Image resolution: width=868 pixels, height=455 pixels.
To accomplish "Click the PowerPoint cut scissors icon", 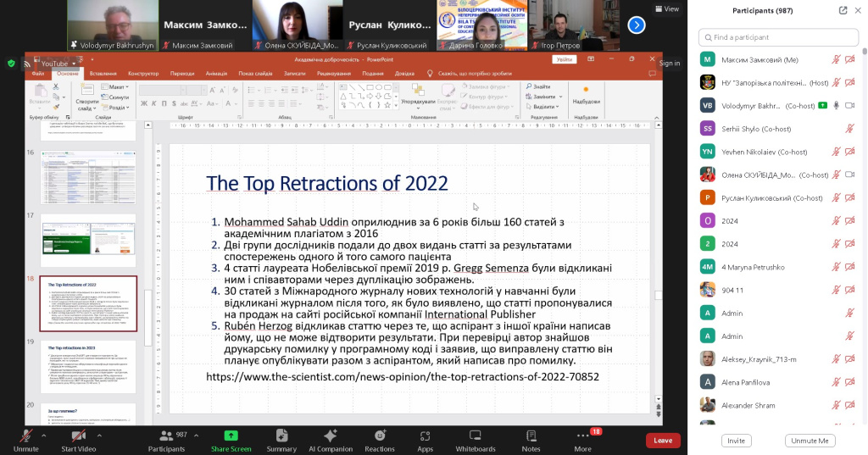I will [x=56, y=87].
